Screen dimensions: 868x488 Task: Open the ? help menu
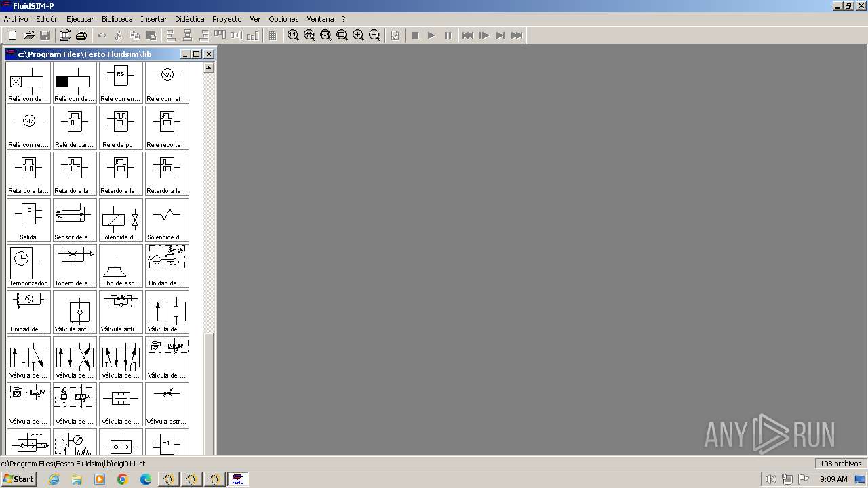point(343,19)
